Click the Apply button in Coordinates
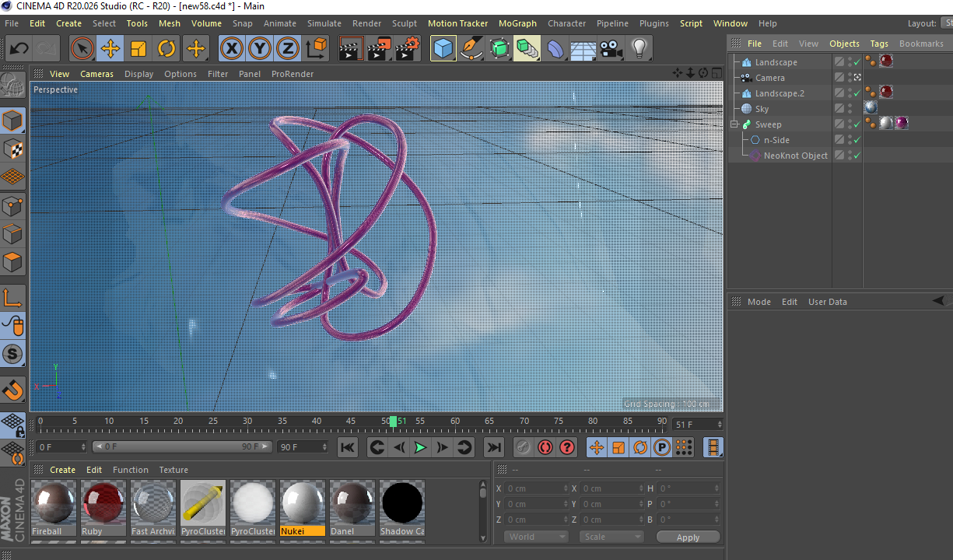The width and height of the screenshot is (953, 560). tap(688, 537)
